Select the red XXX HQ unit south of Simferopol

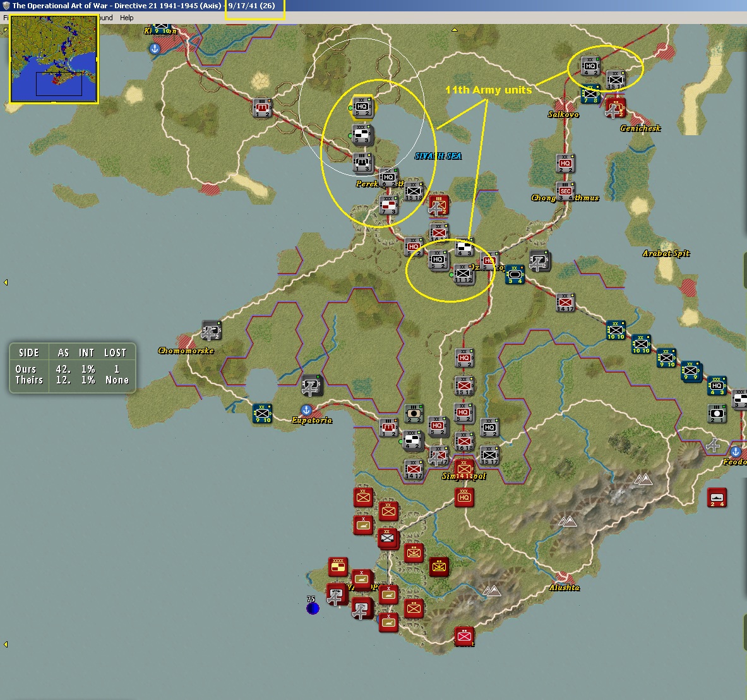(464, 497)
